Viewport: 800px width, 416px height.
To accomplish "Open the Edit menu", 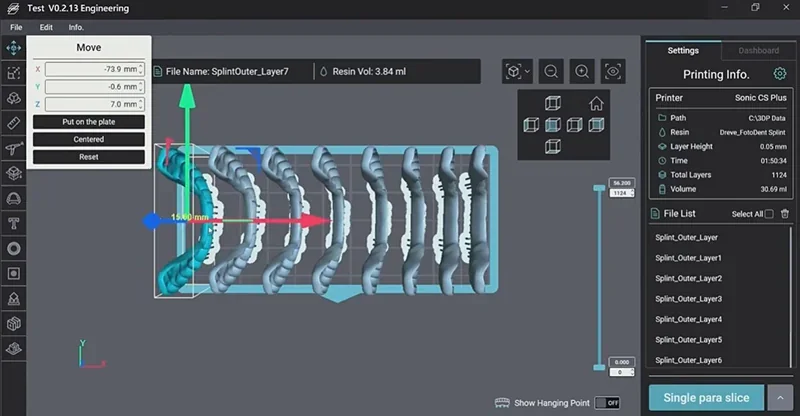I will (46, 27).
